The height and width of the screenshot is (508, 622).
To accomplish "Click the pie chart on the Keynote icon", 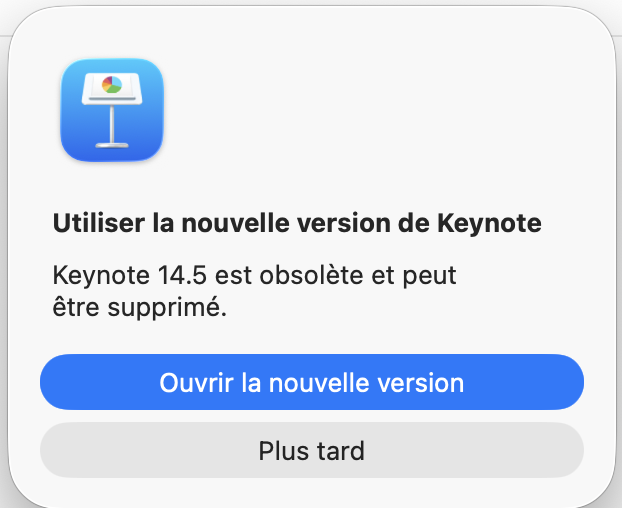I will (111, 84).
